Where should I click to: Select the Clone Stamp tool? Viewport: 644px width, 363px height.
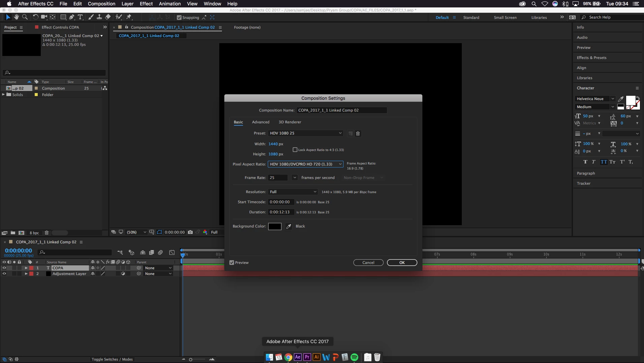99,17
